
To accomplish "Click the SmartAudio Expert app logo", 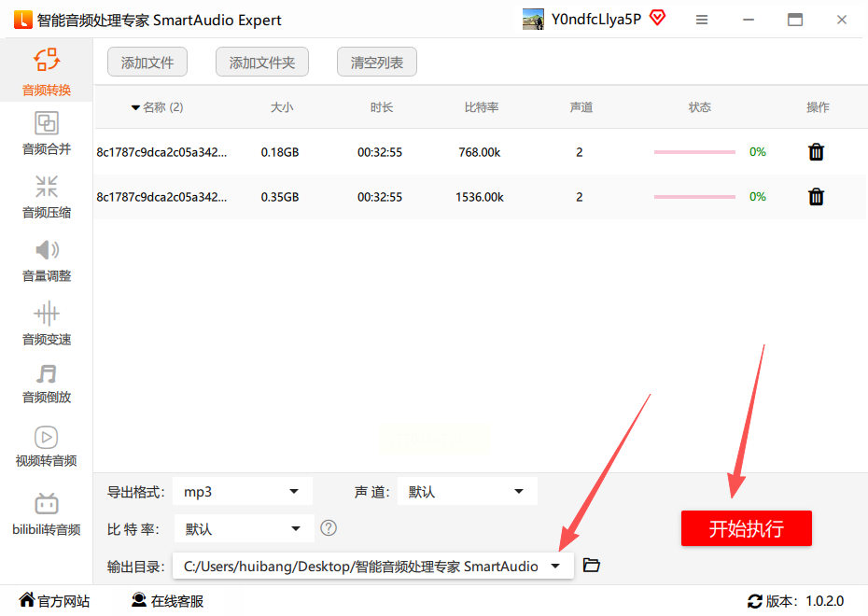I will pos(22,20).
